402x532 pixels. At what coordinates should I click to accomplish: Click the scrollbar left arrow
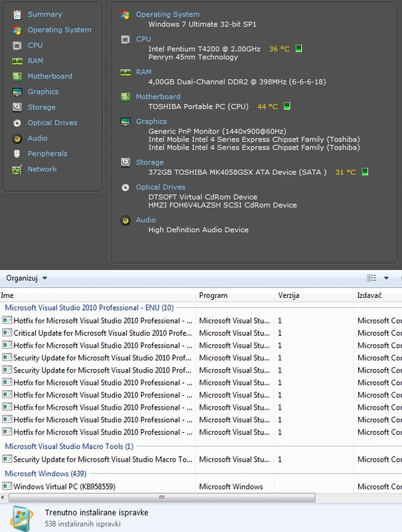(3, 497)
